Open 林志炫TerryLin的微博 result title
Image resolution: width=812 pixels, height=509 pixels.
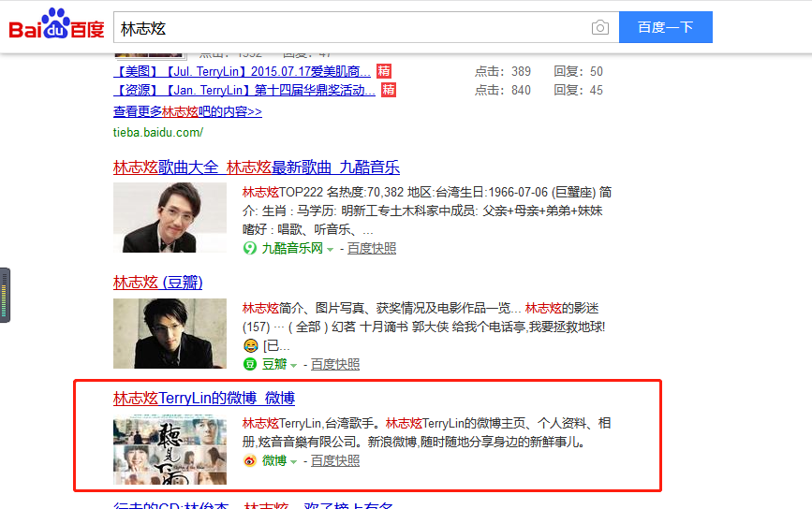pos(204,399)
